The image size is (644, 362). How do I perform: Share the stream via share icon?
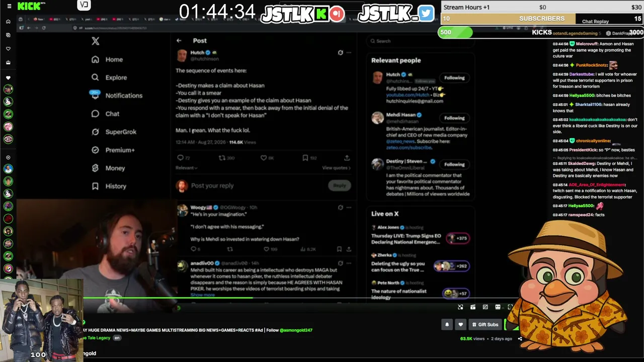pyautogui.click(x=520, y=339)
